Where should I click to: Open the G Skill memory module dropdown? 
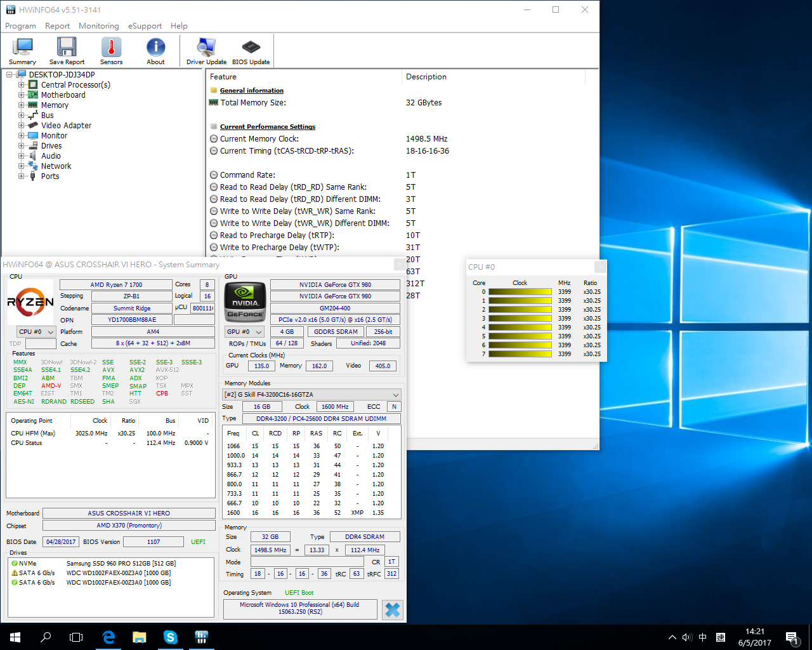click(x=311, y=394)
